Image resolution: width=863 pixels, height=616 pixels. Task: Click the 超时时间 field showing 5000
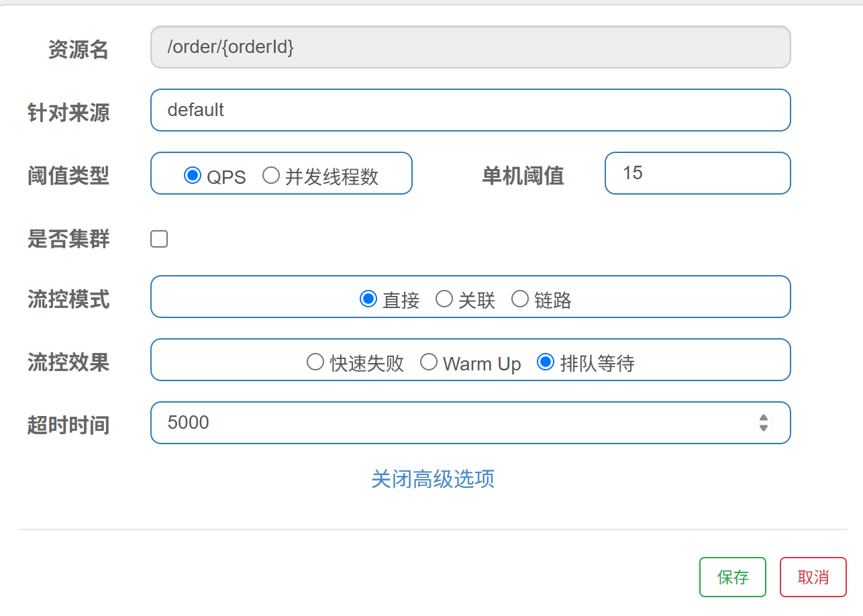pyautogui.click(x=470, y=423)
